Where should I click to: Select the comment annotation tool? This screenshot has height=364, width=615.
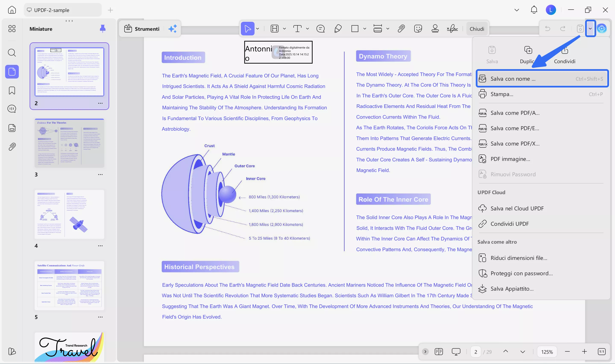coord(320,29)
